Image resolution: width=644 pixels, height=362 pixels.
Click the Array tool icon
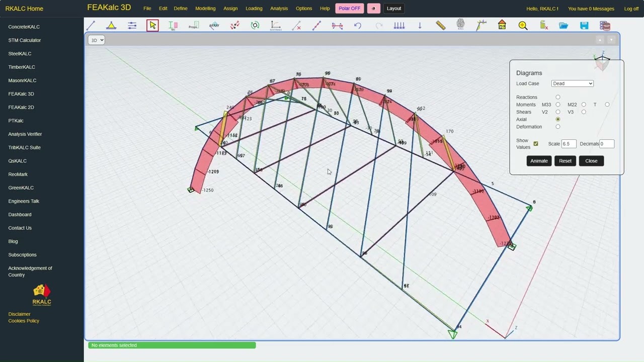[x=214, y=25]
